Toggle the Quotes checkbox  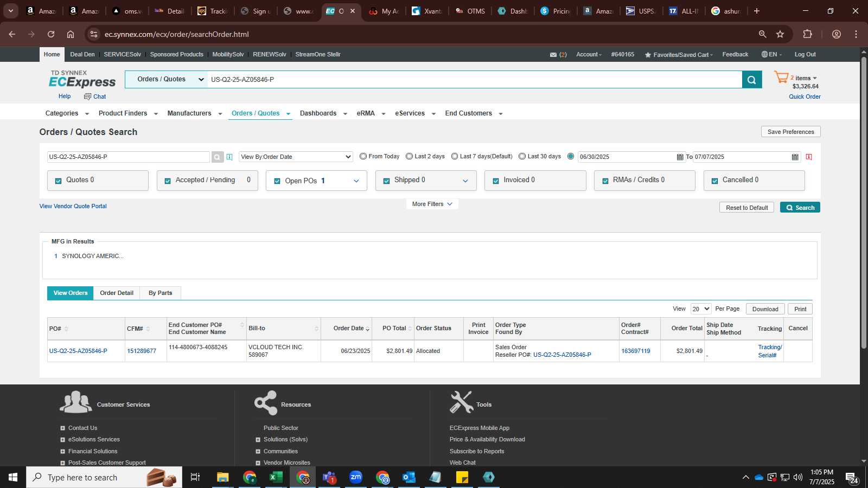(x=59, y=181)
